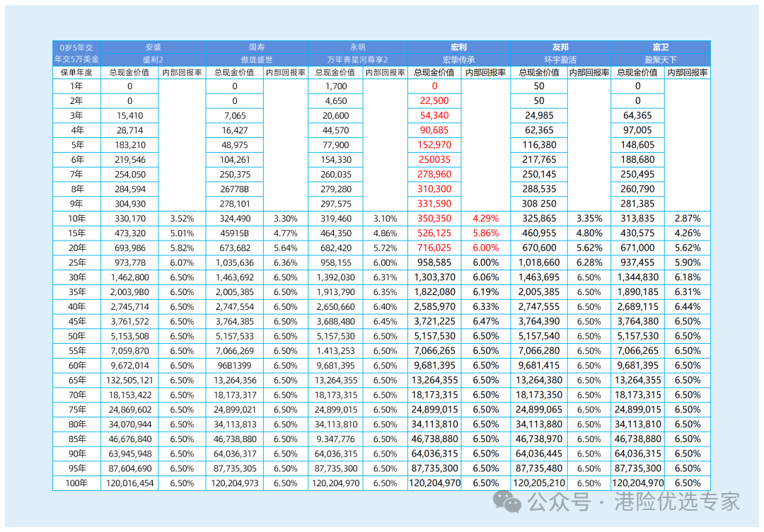Click the return rate '3.10%'
Screen dimensions: 764x532
tap(385, 219)
